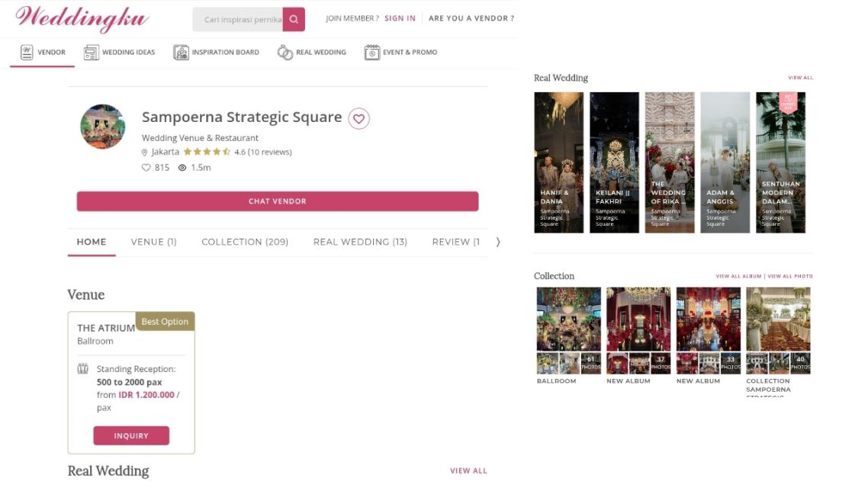Switch to the COLLECTION (209) tab
The height and width of the screenshot is (488, 868).
tap(245, 242)
